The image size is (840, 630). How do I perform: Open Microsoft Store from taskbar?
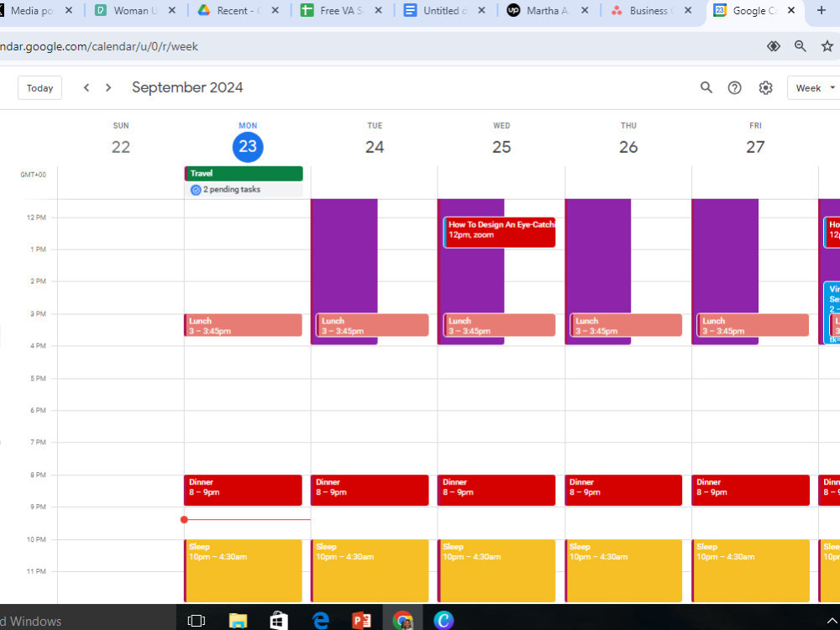pyautogui.click(x=279, y=621)
